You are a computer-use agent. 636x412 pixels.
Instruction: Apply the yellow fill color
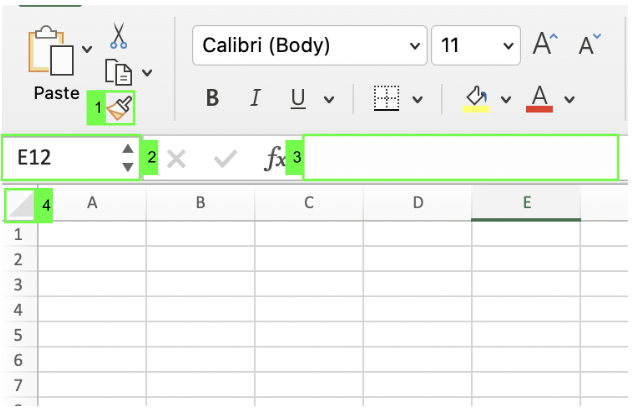[x=476, y=98]
